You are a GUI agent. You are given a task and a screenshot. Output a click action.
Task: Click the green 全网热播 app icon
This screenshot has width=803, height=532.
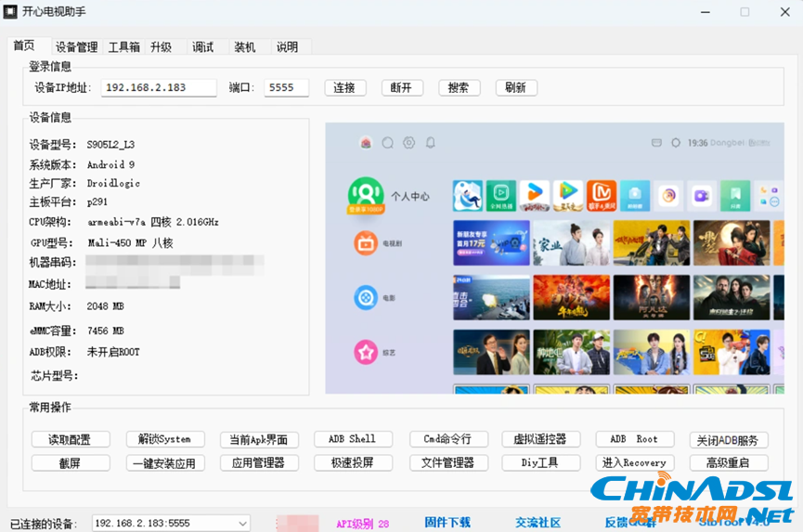(x=501, y=196)
